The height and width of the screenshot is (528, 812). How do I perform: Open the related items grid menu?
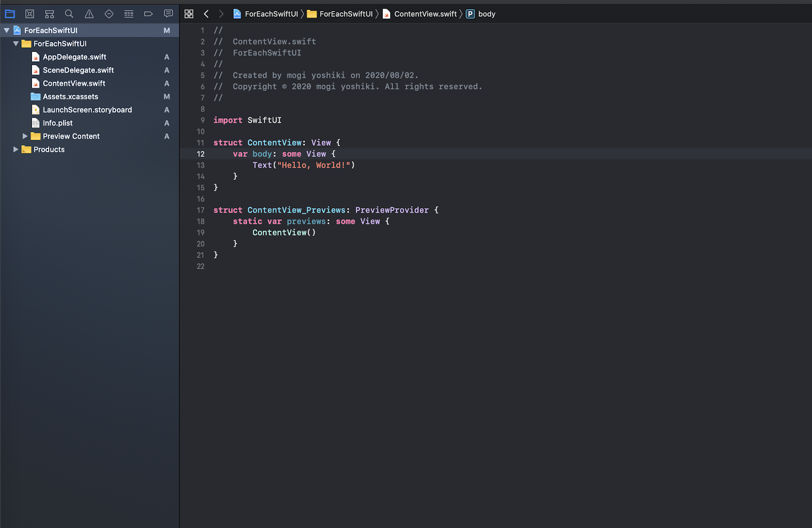(189, 14)
